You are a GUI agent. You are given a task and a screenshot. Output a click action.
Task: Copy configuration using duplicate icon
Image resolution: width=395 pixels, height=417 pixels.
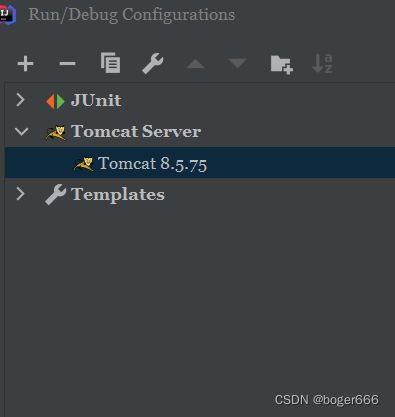(x=110, y=63)
